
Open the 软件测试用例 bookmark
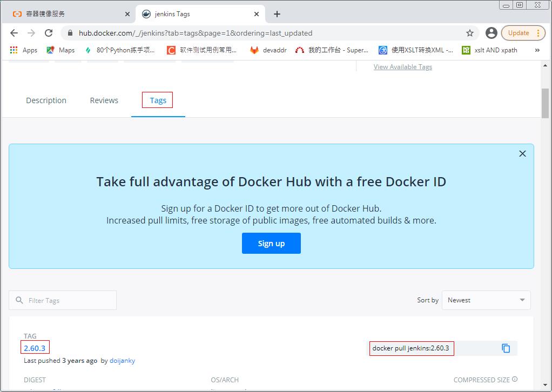pyautogui.click(x=201, y=50)
